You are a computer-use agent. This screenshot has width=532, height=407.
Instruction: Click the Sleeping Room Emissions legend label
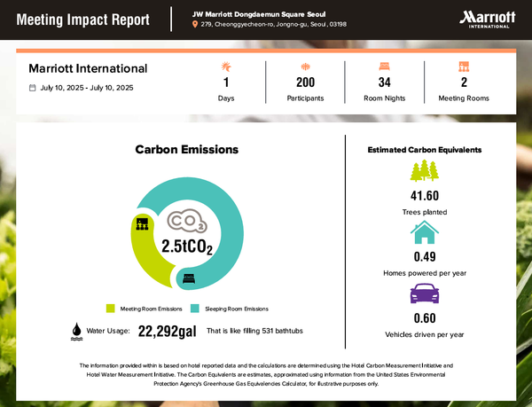pos(237,309)
